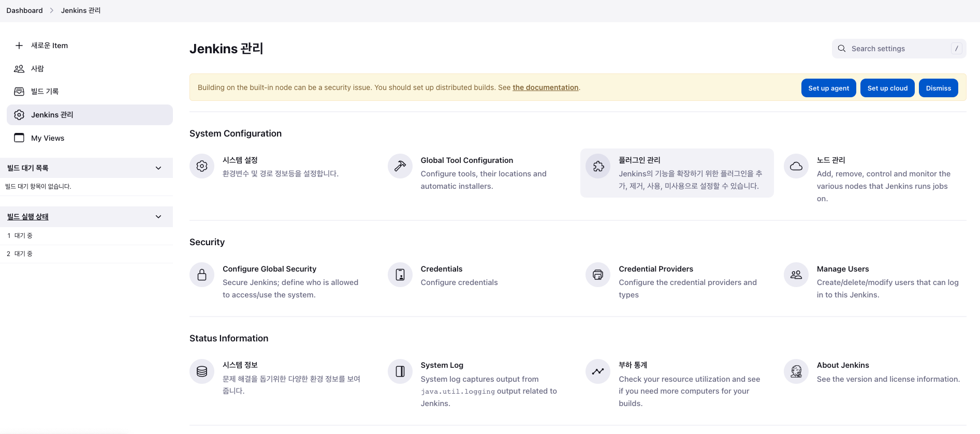This screenshot has width=980, height=434.
Task: Click the Credential Providers icon
Action: (598, 275)
